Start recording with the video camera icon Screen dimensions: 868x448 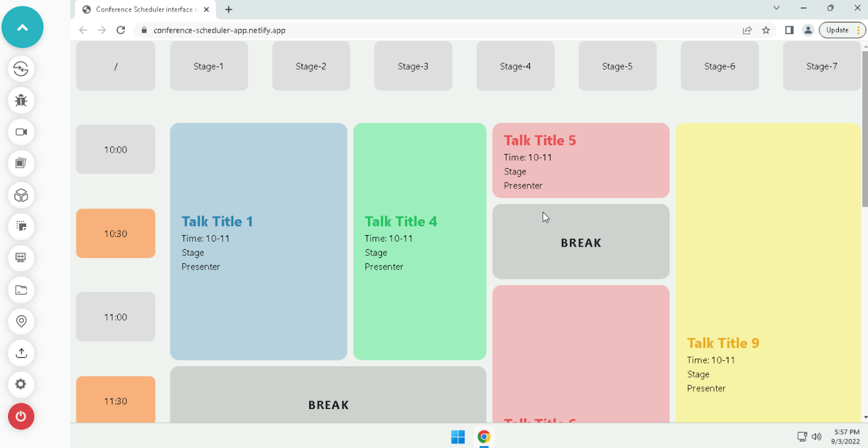[21, 132]
